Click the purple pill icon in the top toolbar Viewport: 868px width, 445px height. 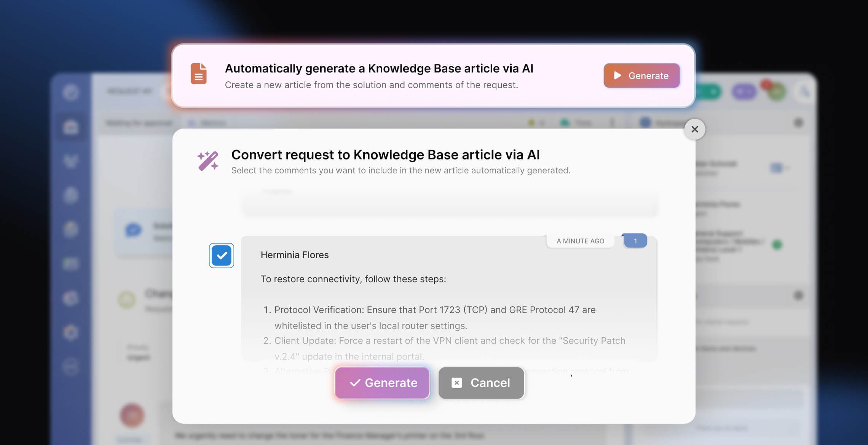pyautogui.click(x=743, y=91)
